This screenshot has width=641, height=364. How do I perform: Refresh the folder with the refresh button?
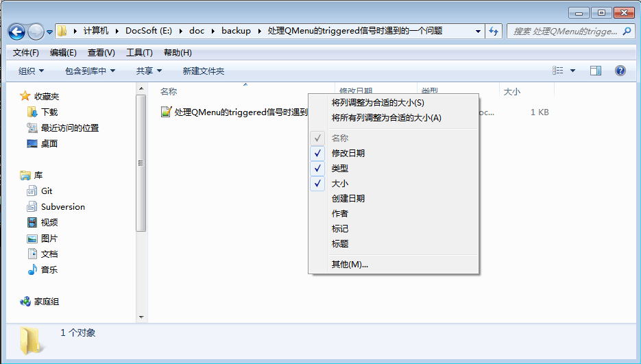494,31
